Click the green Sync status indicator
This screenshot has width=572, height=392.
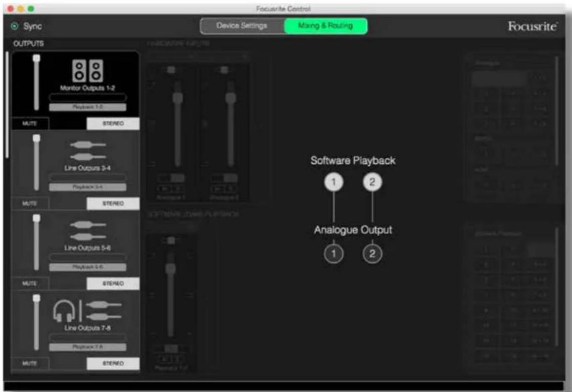[15, 26]
